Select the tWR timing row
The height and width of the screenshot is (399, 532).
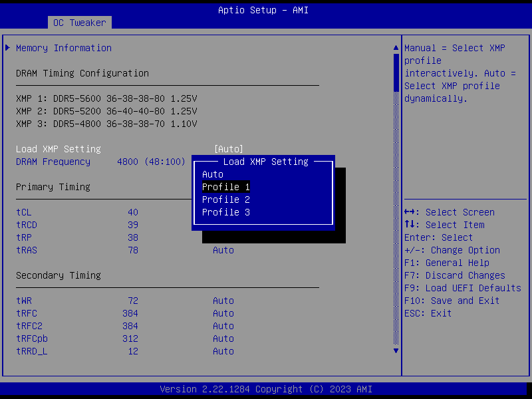click(x=125, y=301)
